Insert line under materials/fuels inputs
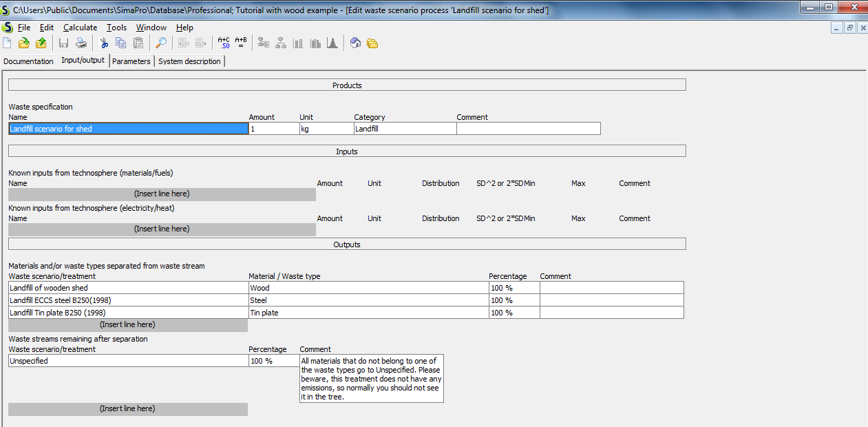Image resolution: width=868 pixels, height=427 pixels. tap(162, 194)
